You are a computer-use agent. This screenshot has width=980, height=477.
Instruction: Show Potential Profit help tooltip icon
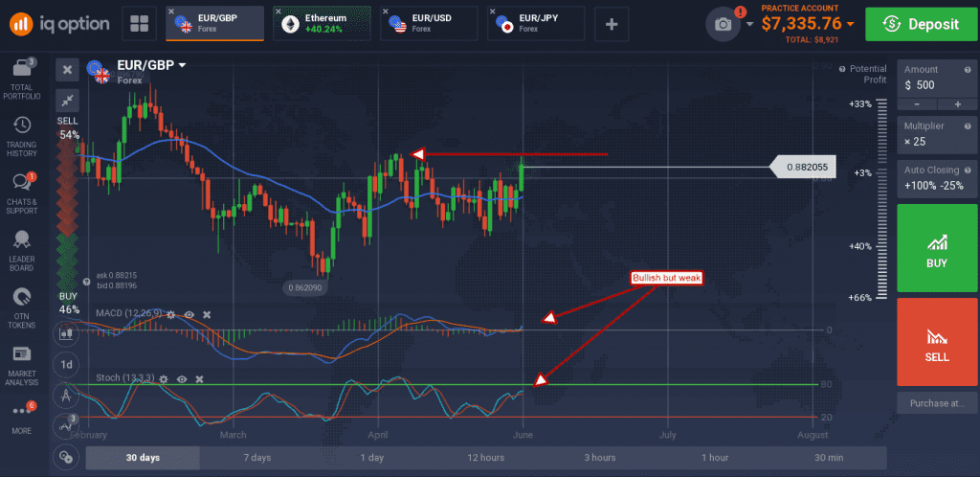coord(842,69)
